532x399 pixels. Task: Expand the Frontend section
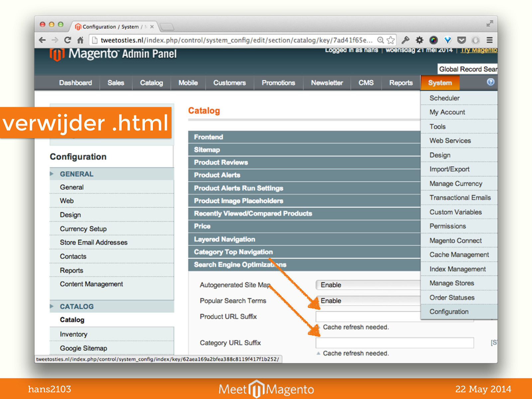(x=304, y=137)
